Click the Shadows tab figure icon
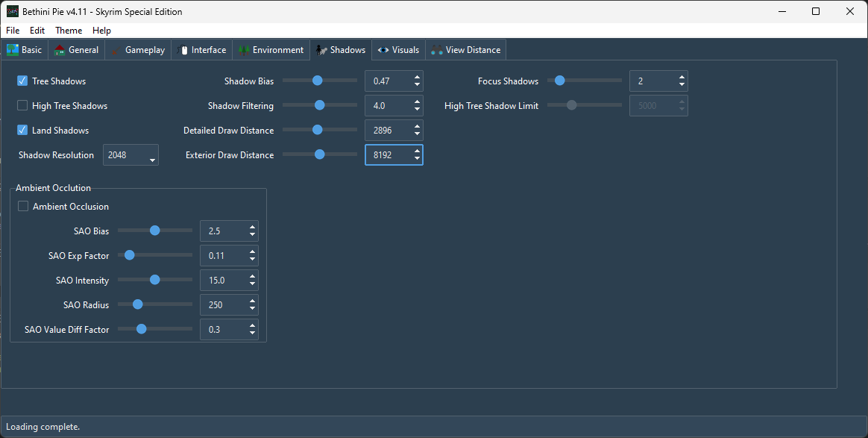 321,50
